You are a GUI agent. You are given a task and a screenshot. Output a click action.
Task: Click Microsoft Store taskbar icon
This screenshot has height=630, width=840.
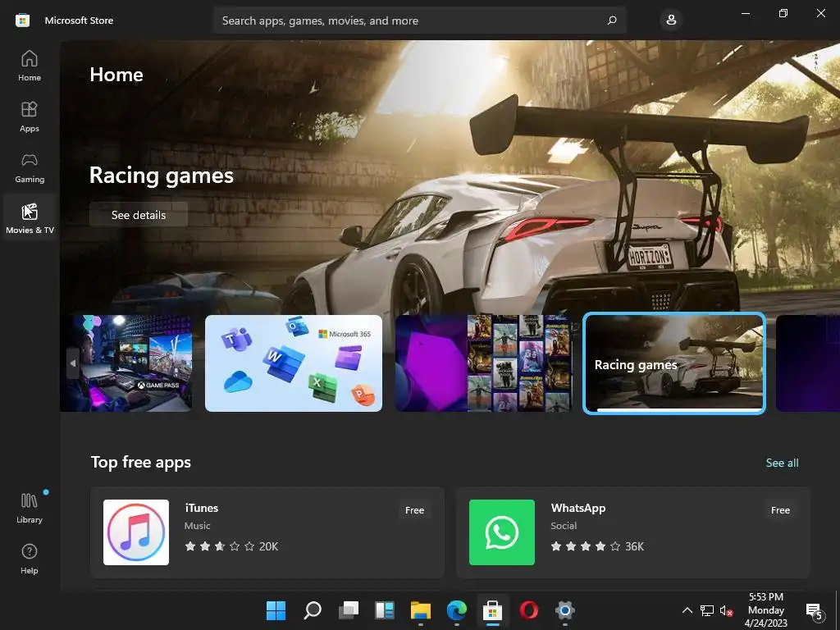(x=492, y=610)
